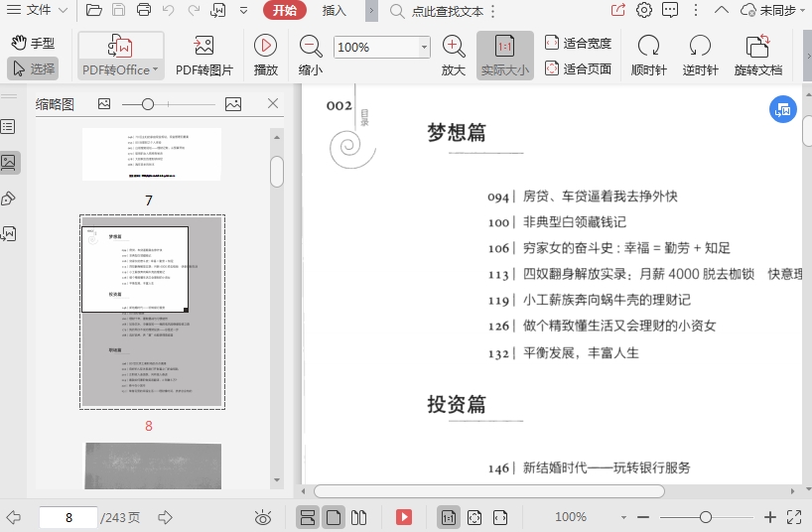Toggle status bar actual size icon
Viewport: 812px width, 532px height.
(449, 517)
